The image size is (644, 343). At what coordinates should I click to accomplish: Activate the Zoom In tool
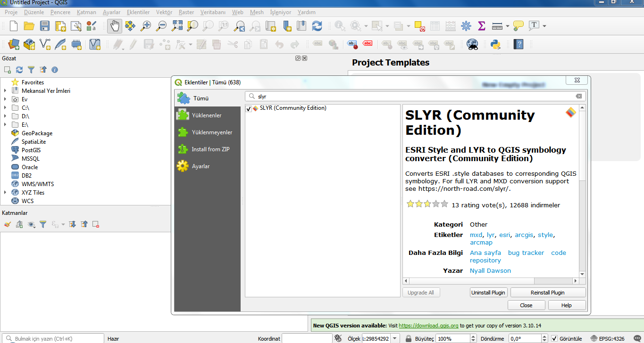pyautogui.click(x=146, y=26)
